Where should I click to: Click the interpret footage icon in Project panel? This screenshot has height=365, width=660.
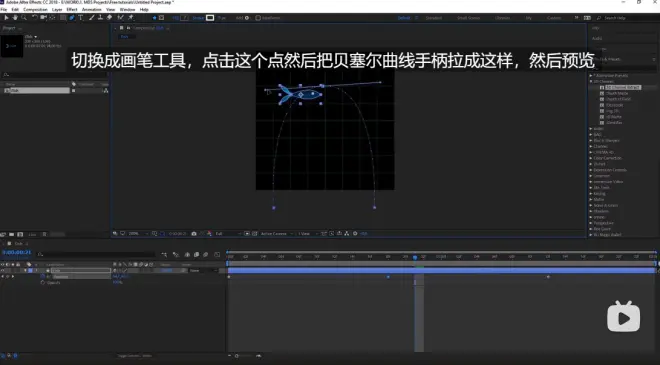tap(3, 234)
